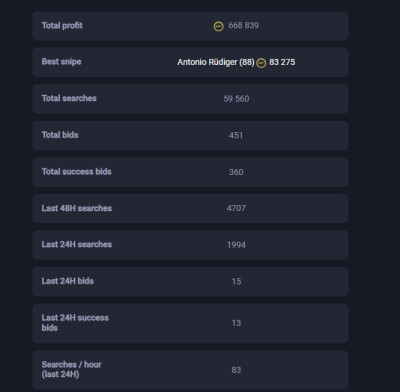Select the Last 24H searches label

coord(77,244)
